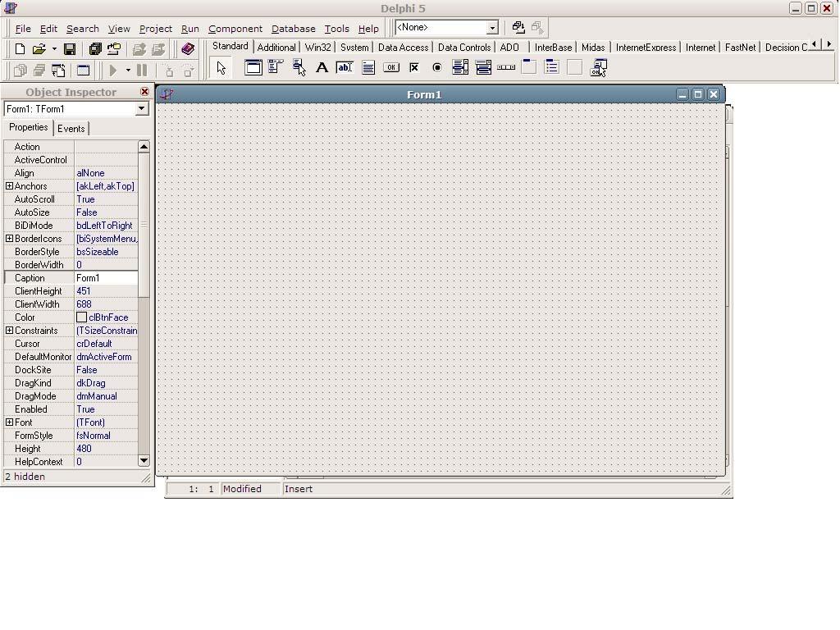The width and height of the screenshot is (840, 630).
Task: Select the ListBox component icon
Action: (460, 67)
